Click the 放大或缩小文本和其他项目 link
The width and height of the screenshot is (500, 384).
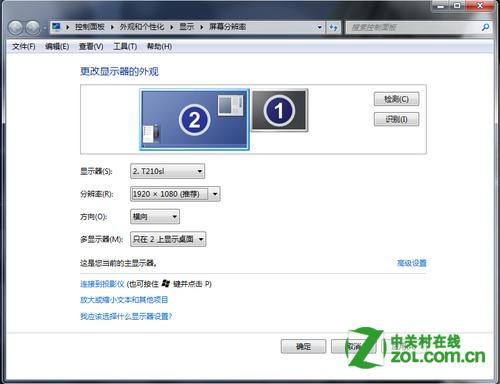(x=124, y=300)
